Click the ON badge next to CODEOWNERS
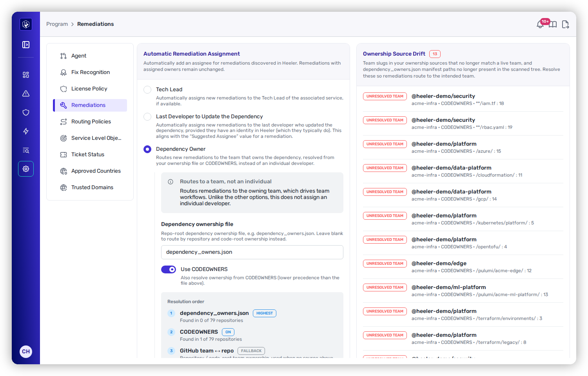The width and height of the screenshot is (588, 376). 228,332
